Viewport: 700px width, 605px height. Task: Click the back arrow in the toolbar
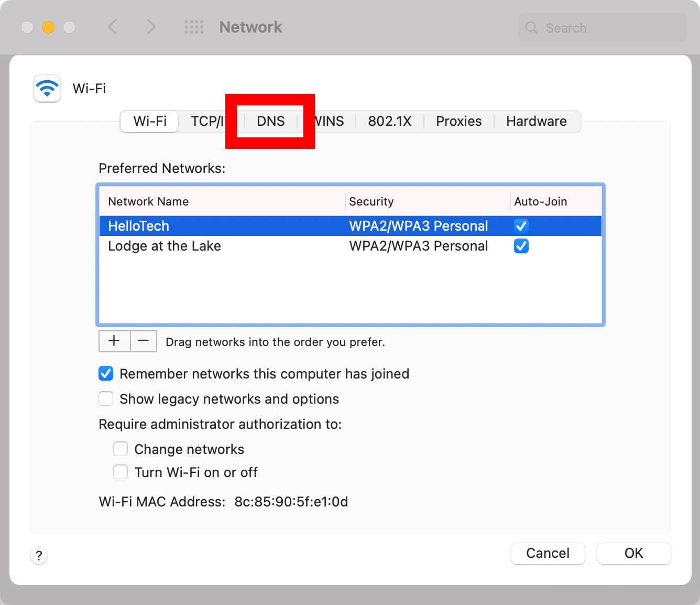point(112,27)
